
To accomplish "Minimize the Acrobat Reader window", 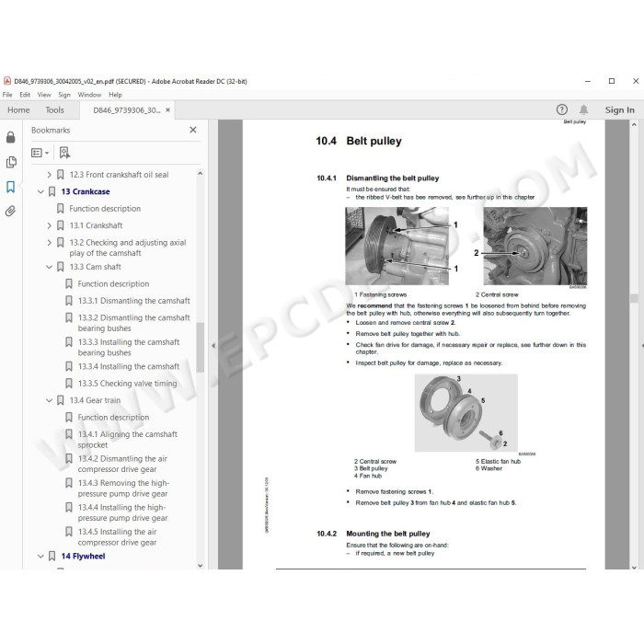I will pos(588,81).
